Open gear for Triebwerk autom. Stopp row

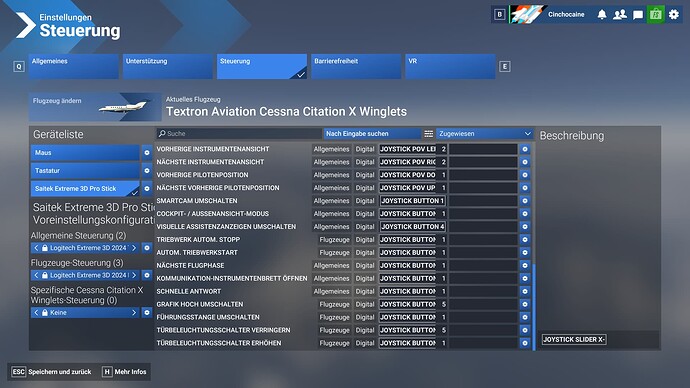(525, 240)
